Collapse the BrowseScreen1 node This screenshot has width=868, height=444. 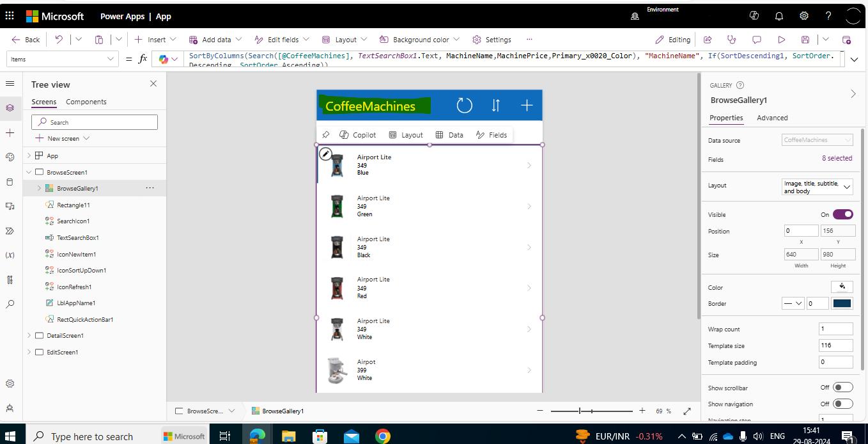point(29,172)
